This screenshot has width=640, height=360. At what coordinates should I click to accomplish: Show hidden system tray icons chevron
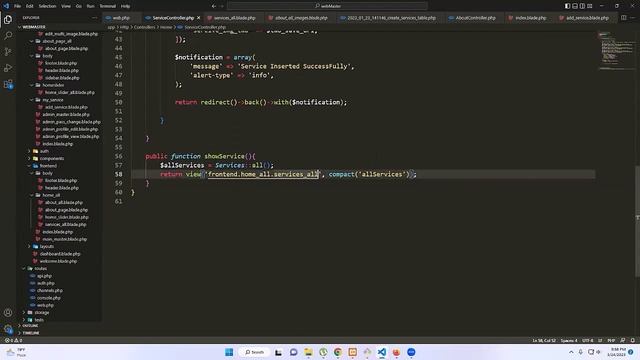[571, 352]
